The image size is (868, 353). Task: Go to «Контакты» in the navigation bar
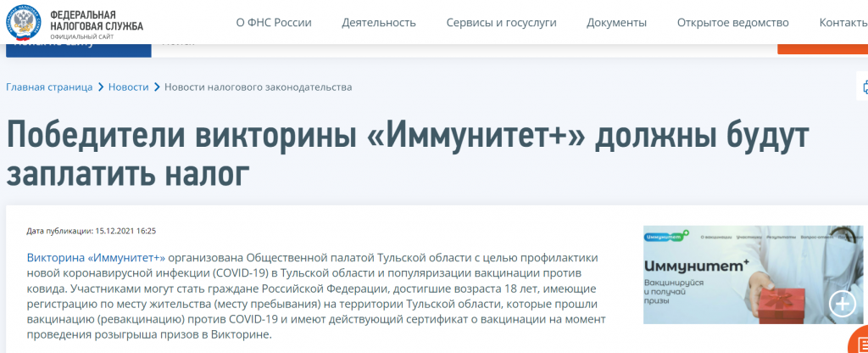click(843, 23)
